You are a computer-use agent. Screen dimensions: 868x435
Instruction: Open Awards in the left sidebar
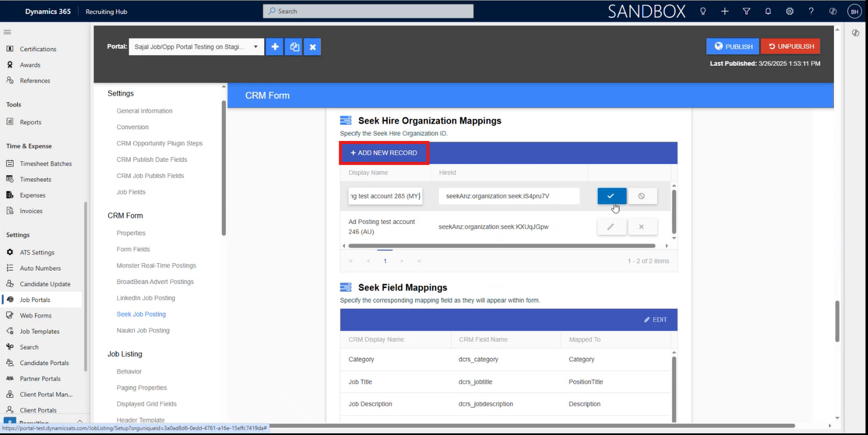(x=30, y=65)
